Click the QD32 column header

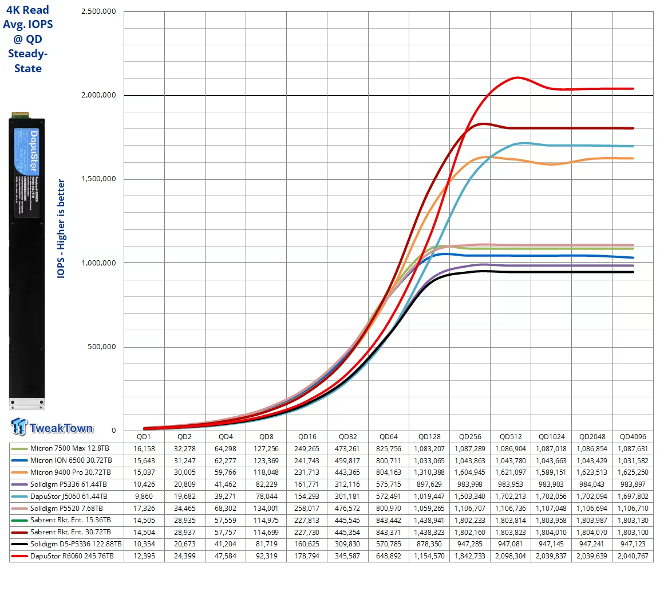click(348, 437)
